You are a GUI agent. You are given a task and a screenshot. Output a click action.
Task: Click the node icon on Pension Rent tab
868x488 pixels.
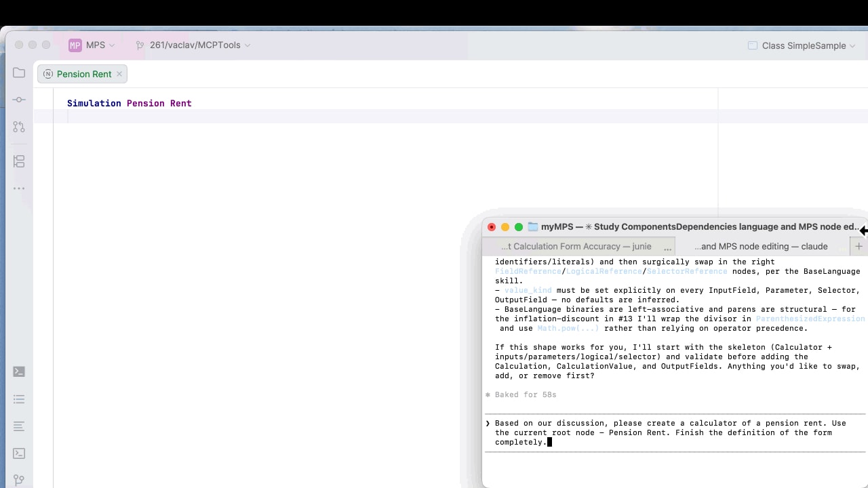point(47,74)
